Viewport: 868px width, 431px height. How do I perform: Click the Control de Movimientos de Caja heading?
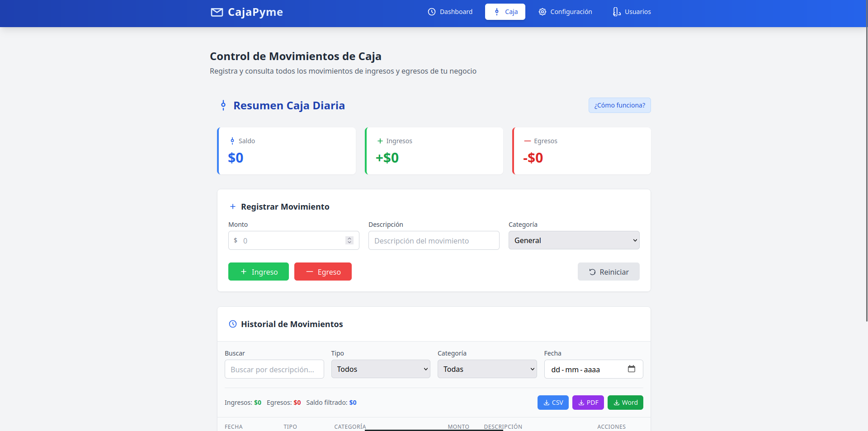pos(296,56)
